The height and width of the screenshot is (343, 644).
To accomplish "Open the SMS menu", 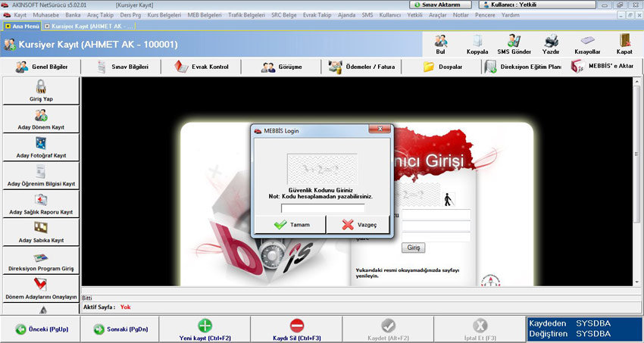I will (x=367, y=15).
